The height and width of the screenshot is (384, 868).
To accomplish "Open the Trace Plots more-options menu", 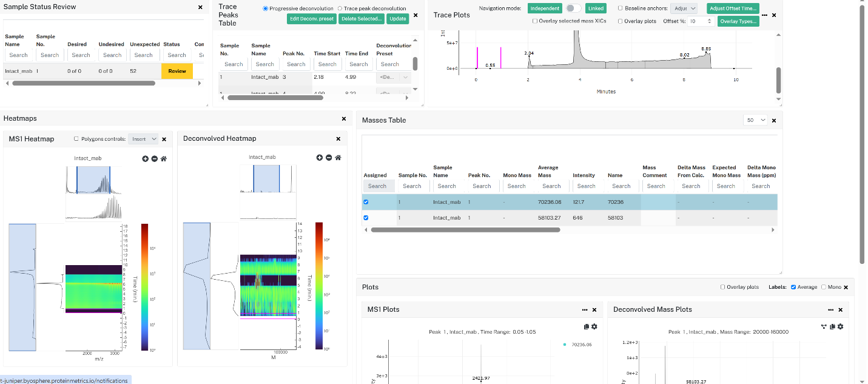I will [764, 15].
